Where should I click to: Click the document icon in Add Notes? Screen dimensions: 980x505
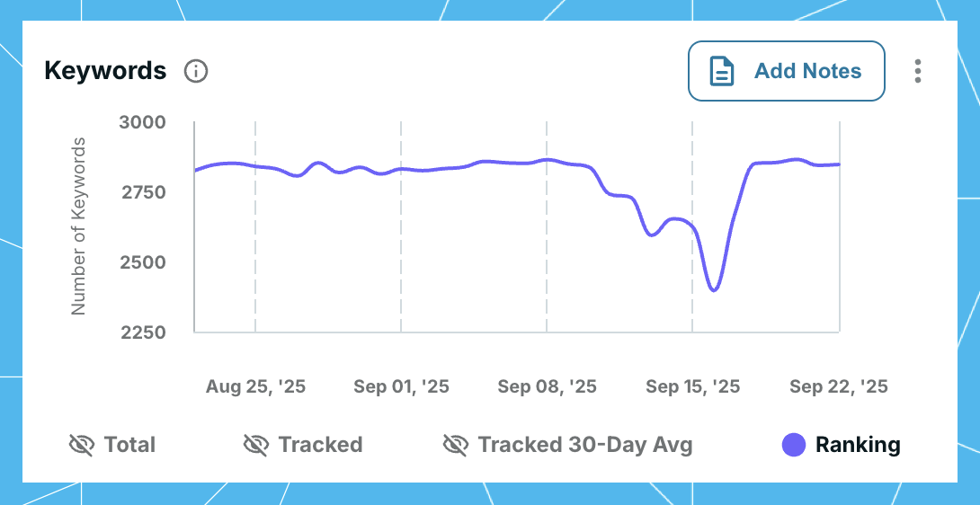coord(722,71)
